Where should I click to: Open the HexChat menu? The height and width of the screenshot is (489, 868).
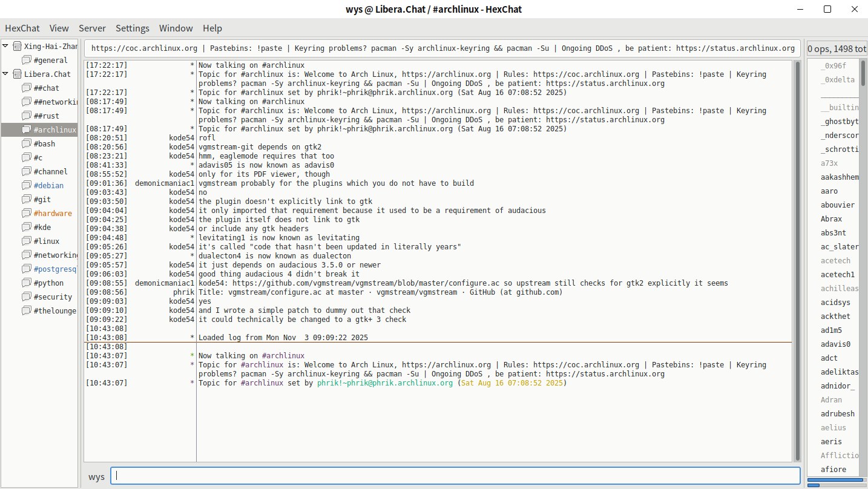(22, 28)
